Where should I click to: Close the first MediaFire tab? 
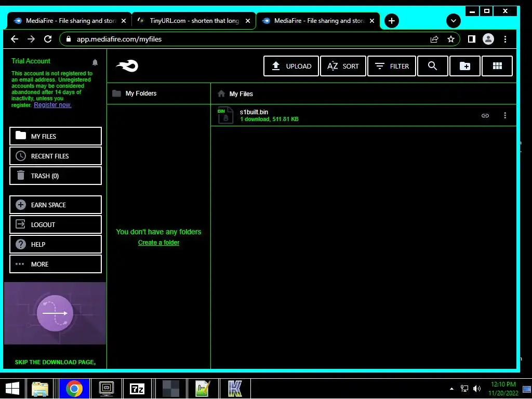click(124, 21)
